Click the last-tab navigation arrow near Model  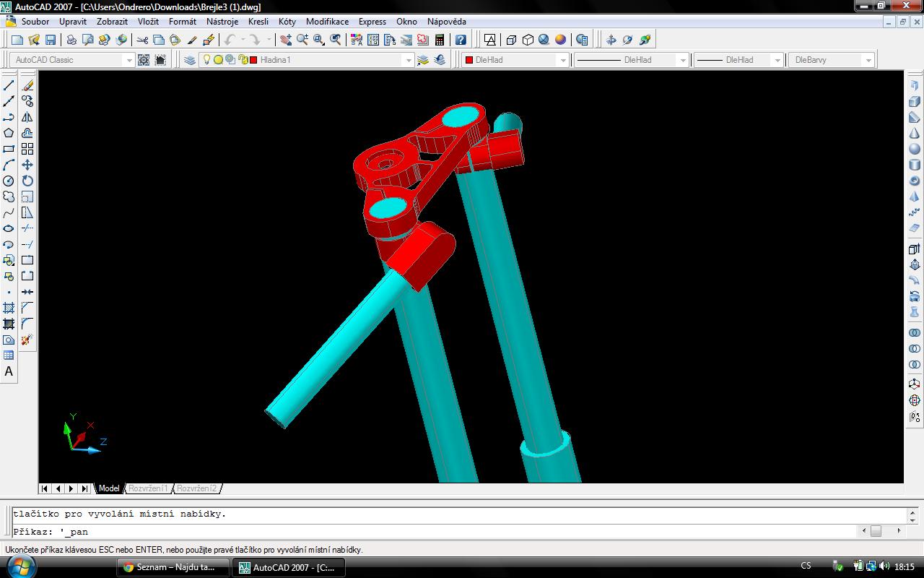84,488
